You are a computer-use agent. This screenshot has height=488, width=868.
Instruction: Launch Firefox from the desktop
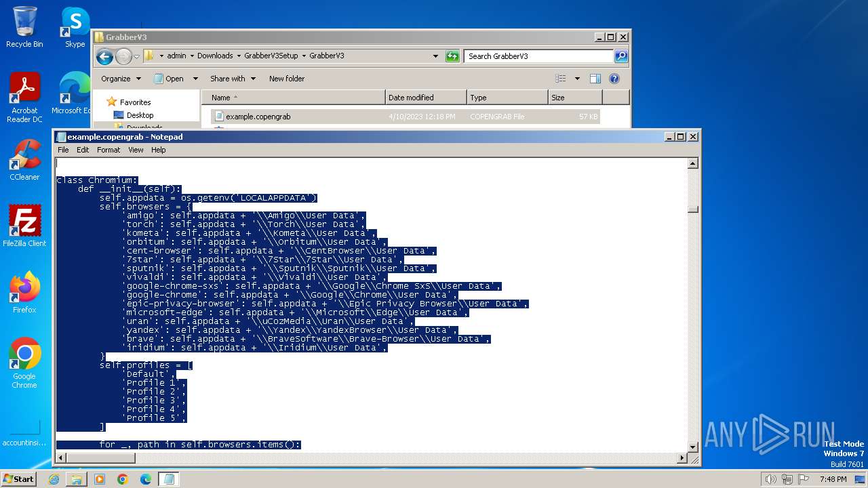[24, 293]
